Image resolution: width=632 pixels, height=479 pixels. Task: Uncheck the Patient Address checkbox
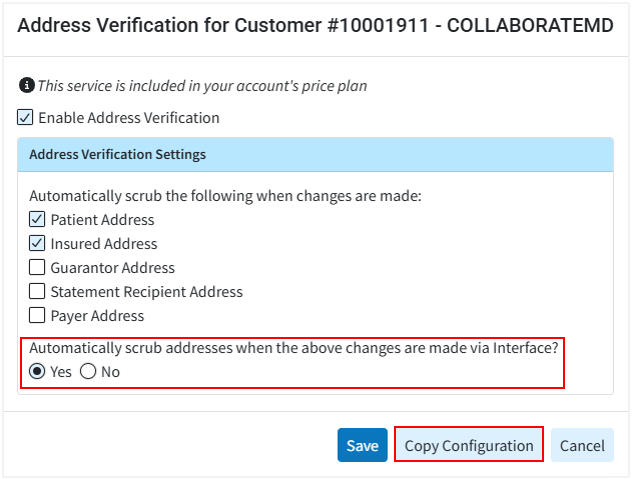tap(37, 219)
